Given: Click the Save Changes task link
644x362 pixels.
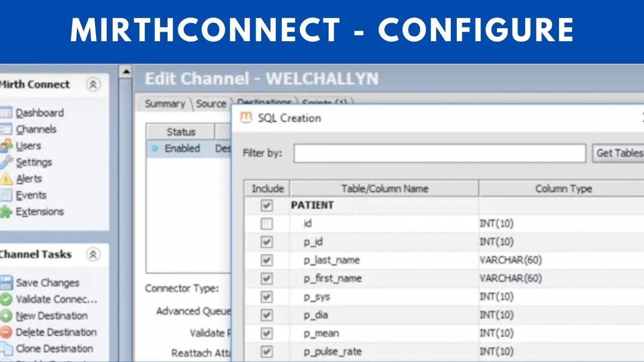Looking at the screenshot, I should coord(47,283).
